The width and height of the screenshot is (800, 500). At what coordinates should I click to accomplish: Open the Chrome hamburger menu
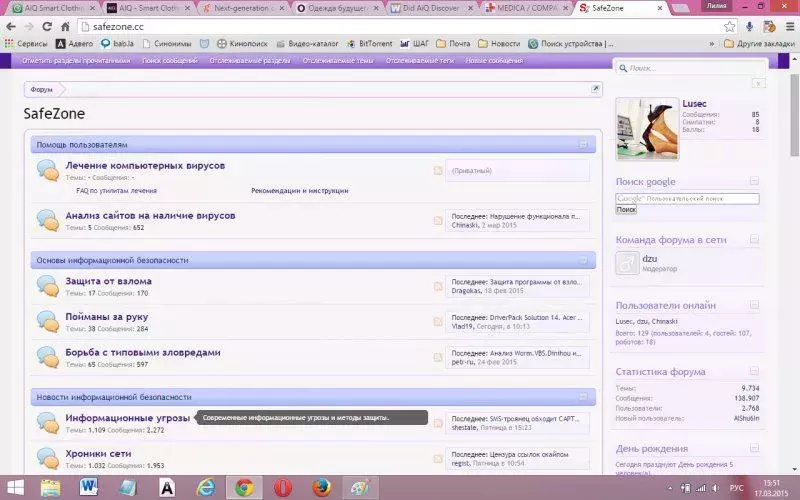click(x=790, y=27)
